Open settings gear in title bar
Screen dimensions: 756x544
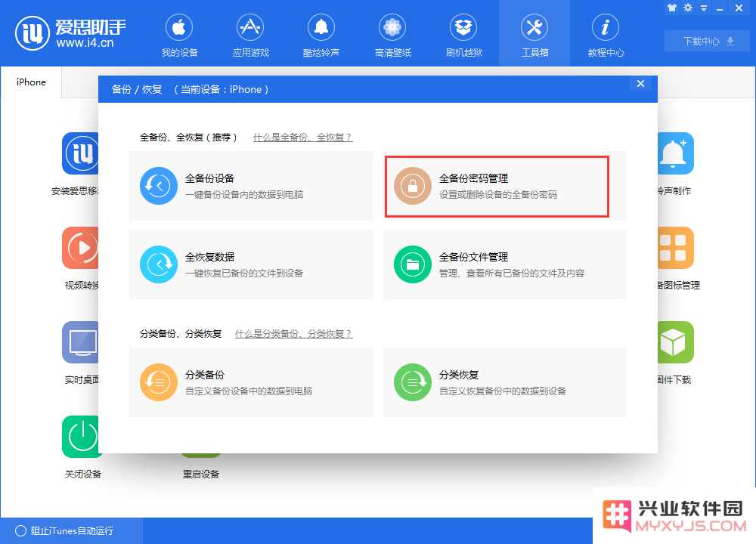coord(688,8)
